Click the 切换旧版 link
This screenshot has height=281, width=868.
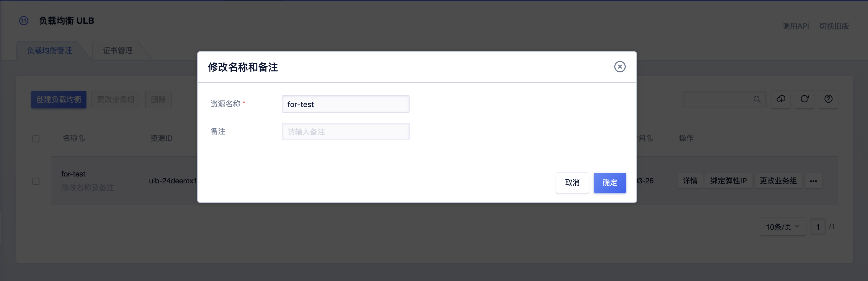[834, 26]
